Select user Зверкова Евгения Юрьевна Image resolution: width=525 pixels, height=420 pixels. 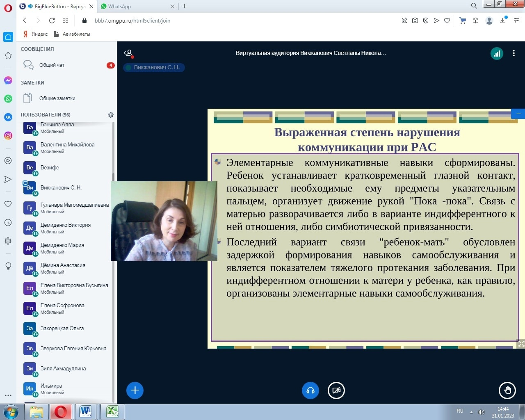pyautogui.click(x=67, y=348)
